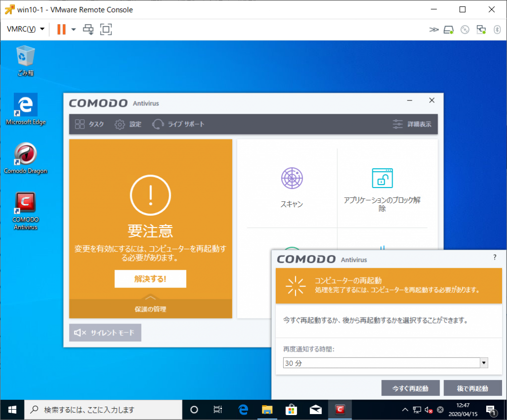Toggle サイレント モード silent mode
This screenshot has height=420, width=507.
105,332
